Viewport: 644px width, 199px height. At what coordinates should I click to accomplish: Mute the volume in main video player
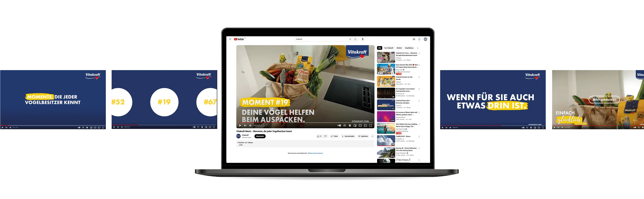pos(250,126)
